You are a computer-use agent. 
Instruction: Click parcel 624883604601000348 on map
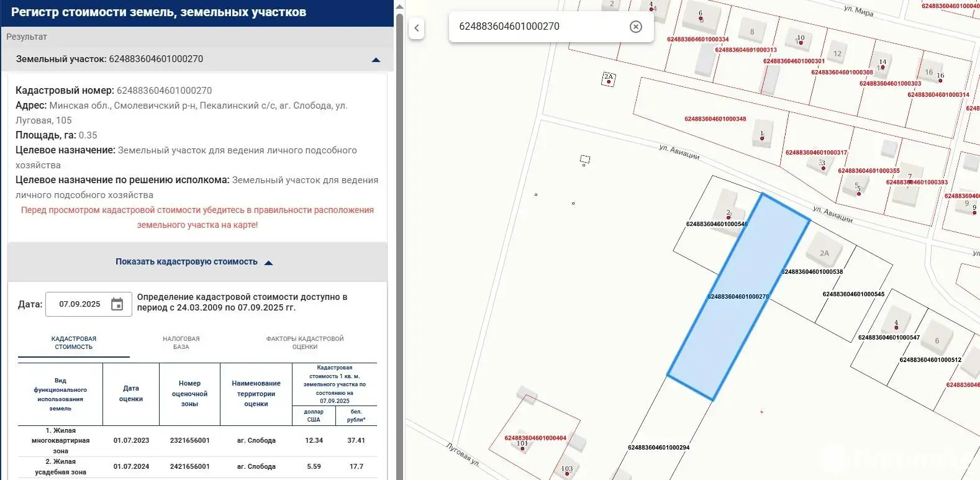pos(715,119)
